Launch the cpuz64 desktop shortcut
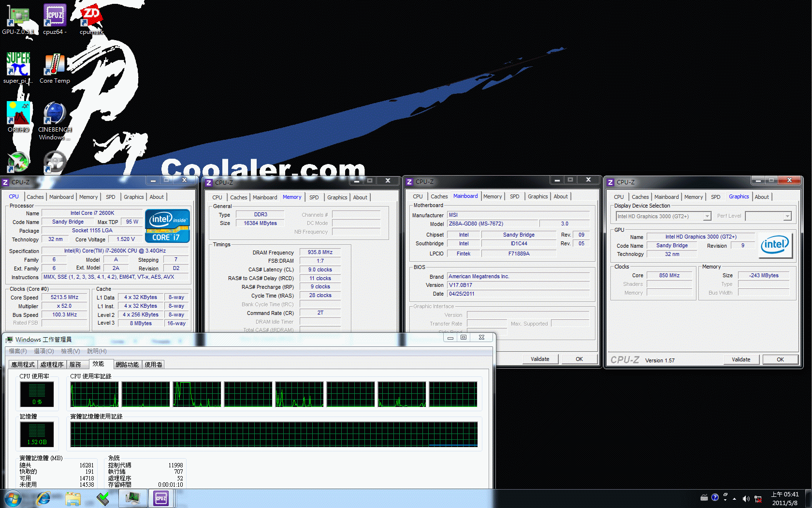 tap(55, 19)
